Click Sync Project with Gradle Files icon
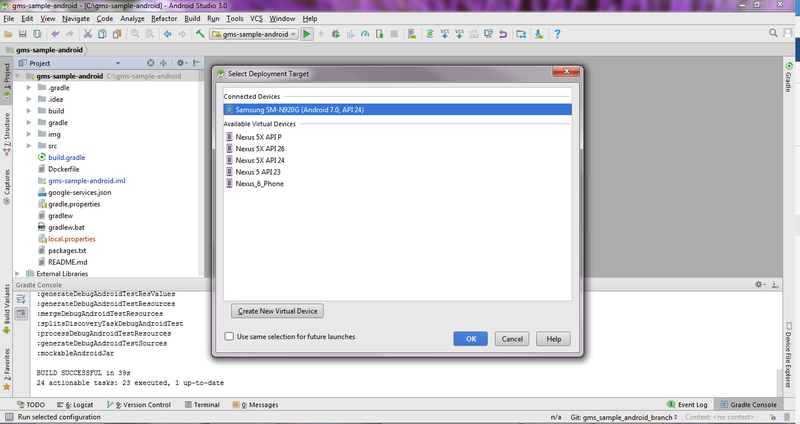This screenshot has width=800, height=424. (x=430, y=34)
